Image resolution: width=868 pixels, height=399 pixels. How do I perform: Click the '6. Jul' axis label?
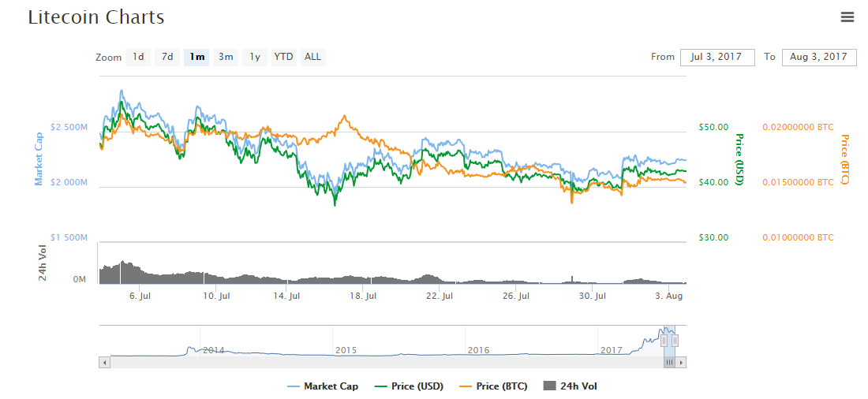tap(140, 296)
